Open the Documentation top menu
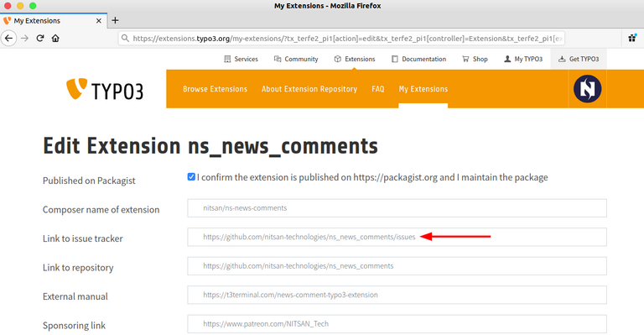This screenshot has width=644, height=335. [418, 59]
